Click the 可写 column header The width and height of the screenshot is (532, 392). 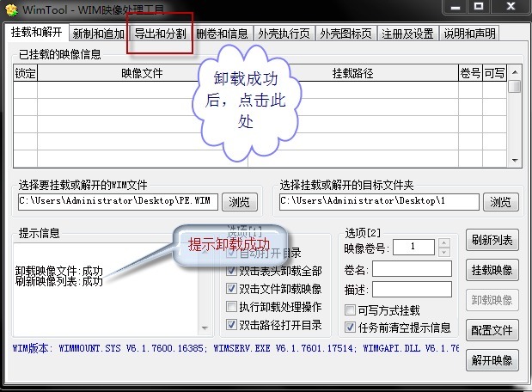click(494, 73)
